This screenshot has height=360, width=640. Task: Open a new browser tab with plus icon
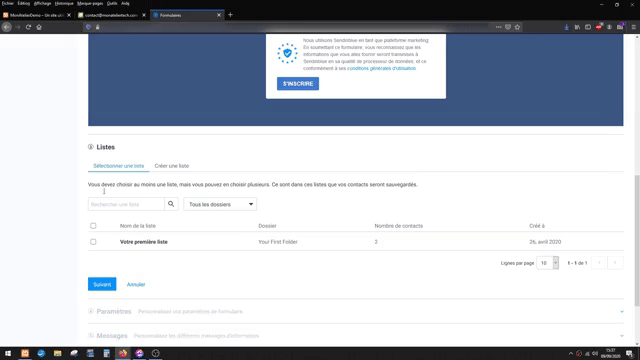coord(230,15)
